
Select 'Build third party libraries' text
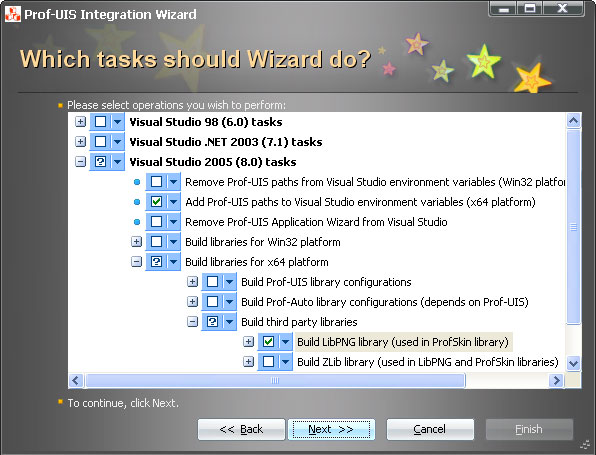(299, 322)
